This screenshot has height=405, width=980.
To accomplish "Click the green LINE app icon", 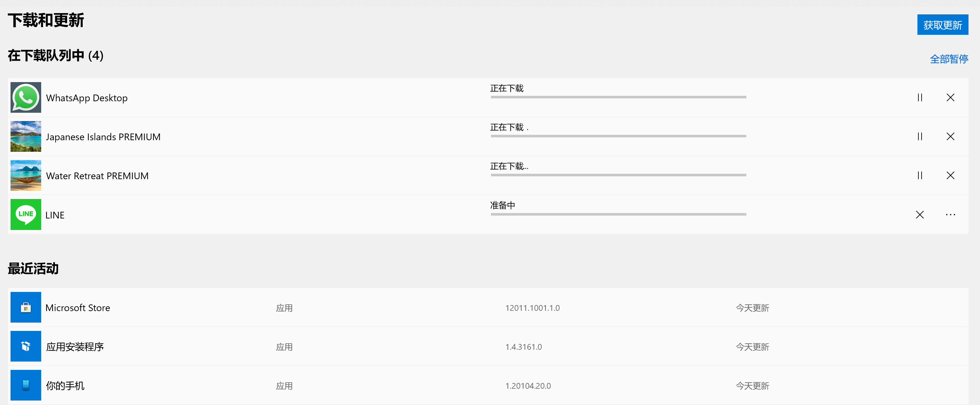I will [26, 215].
